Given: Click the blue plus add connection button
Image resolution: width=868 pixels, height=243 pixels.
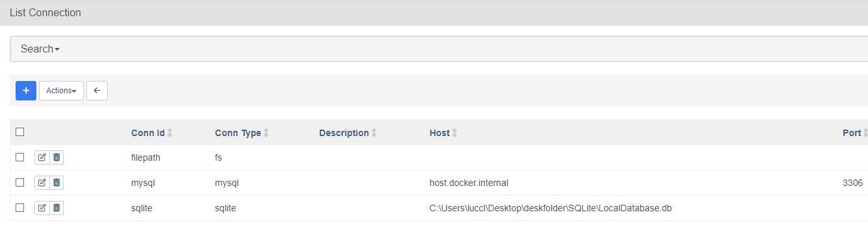Looking at the screenshot, I should click(x=26, y=91).
